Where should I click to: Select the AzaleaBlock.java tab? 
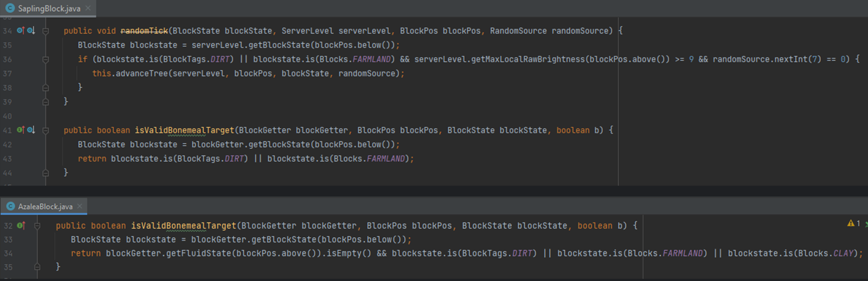(45, 206)
